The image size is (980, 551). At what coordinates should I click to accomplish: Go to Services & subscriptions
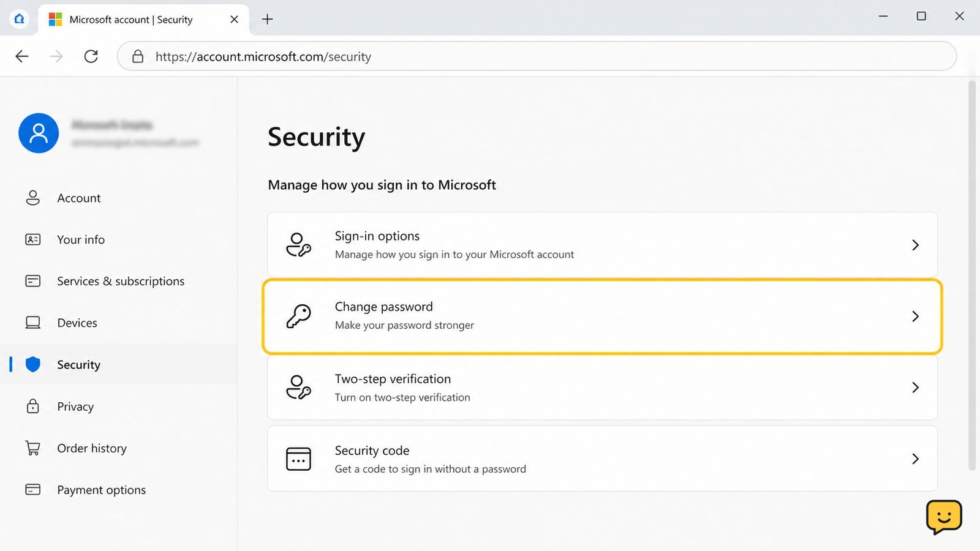[x=119, y=281]
